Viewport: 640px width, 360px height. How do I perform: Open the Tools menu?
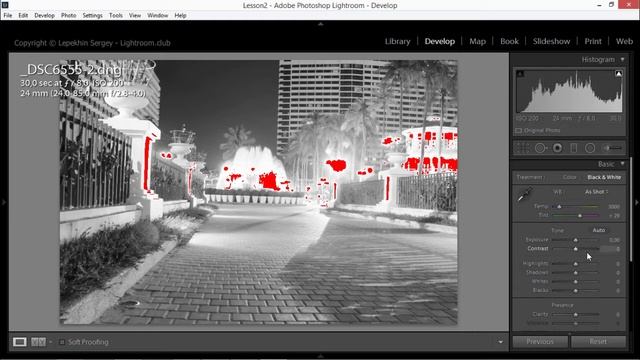click(x=116, y=16)
